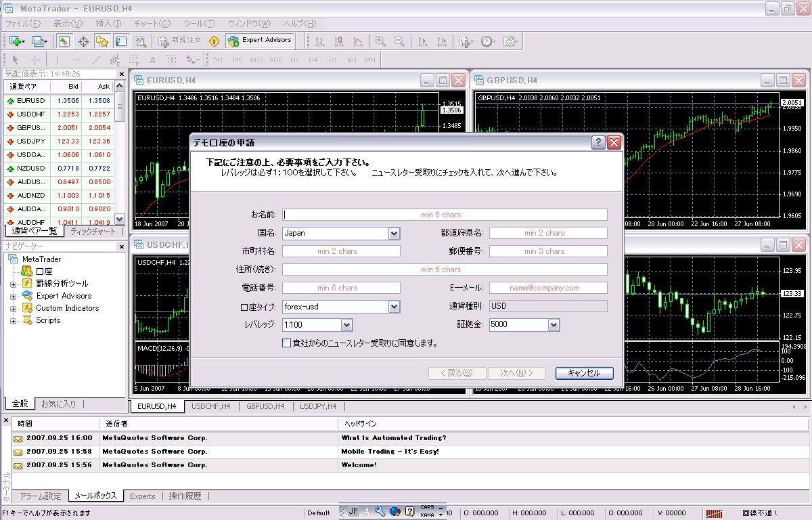Switch to the USDCHF,H4 chart tab
This screenshot has width=812, height=520.
(210, 406)
